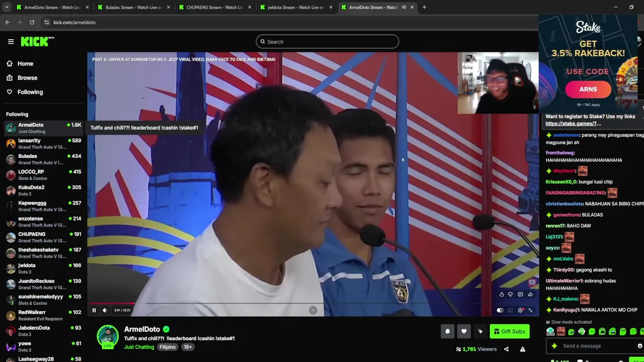Share the stream via share icon

[x=506, y=349]
